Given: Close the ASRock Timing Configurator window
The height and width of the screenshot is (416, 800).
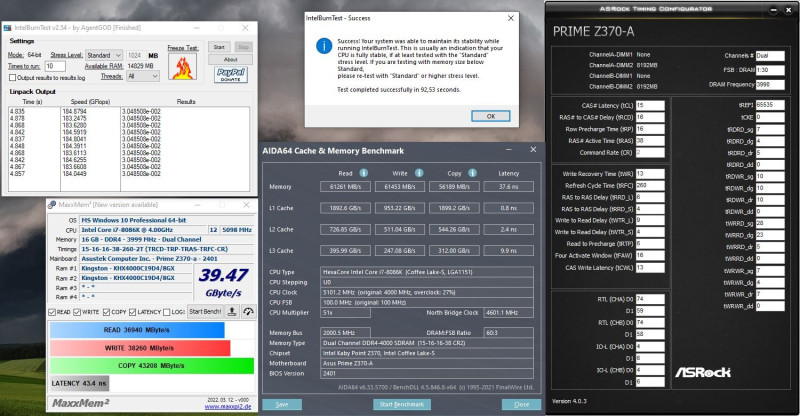Looking at the screenshot, I should (788, 9).
